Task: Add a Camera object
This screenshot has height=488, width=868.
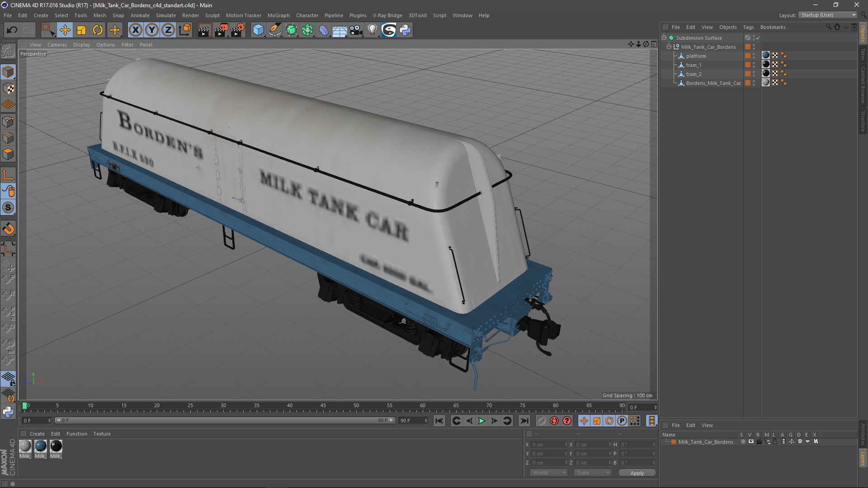Action: pyautogui.click(x=356, y=30)
